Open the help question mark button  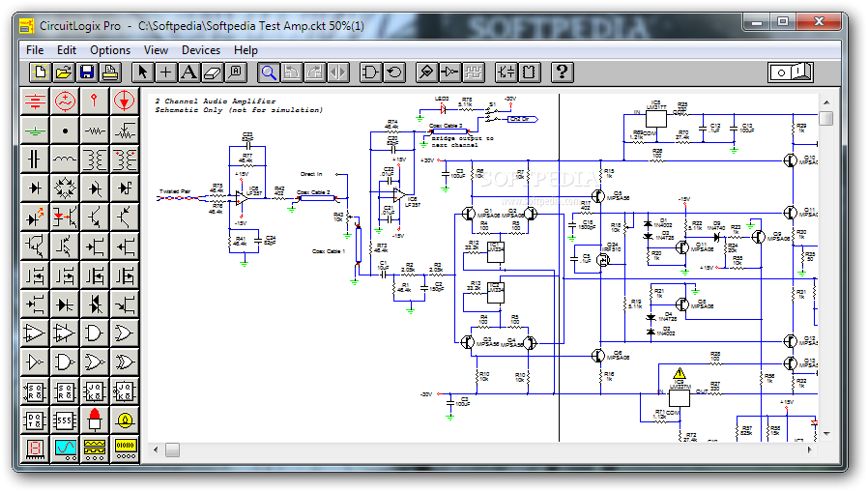click(x=562, y=72)
